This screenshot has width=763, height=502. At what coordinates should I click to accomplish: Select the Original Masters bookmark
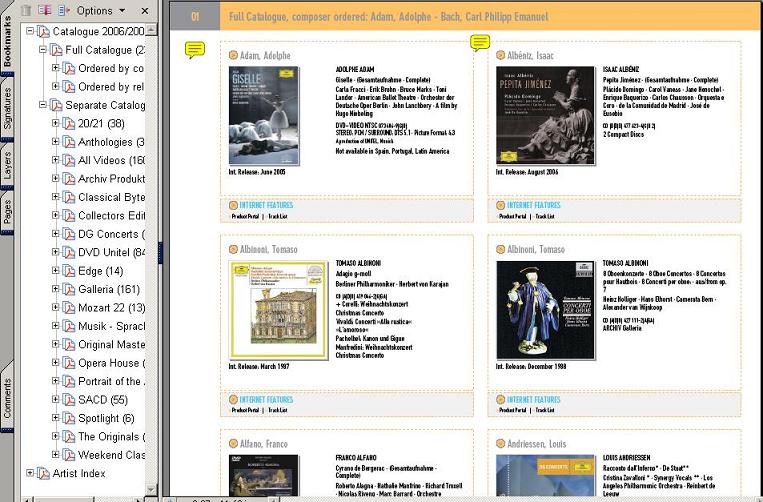pos(111,344)
